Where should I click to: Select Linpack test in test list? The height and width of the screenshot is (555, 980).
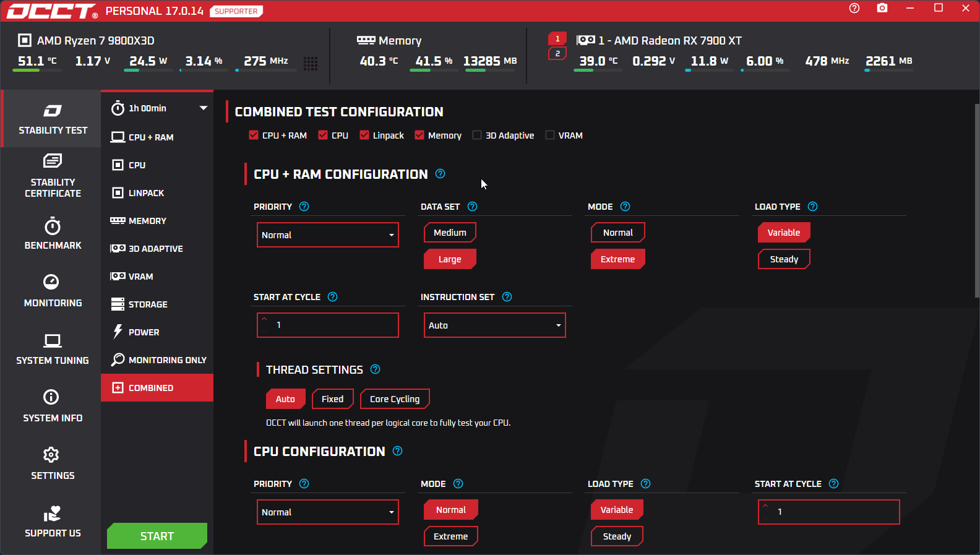[x=157, y=193]
